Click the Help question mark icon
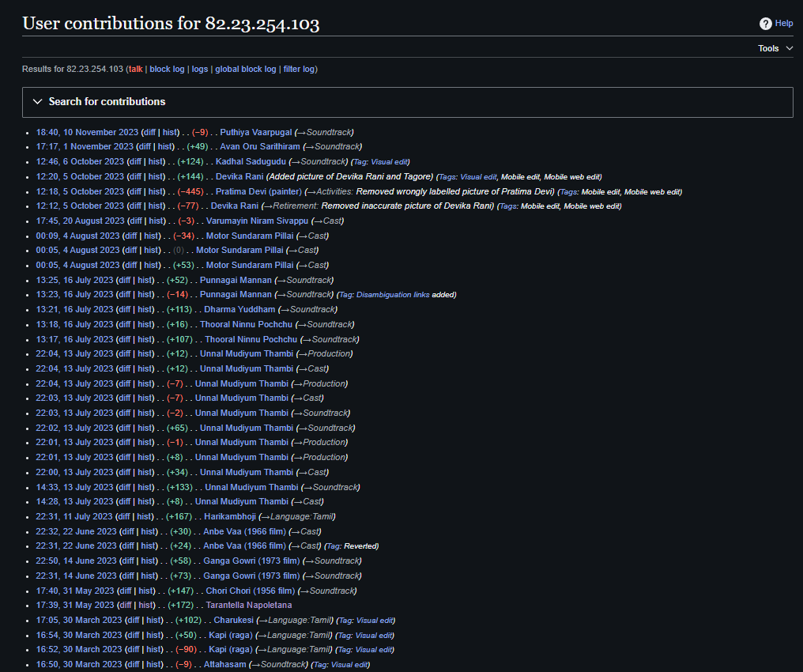 click(x=765, y=24)
